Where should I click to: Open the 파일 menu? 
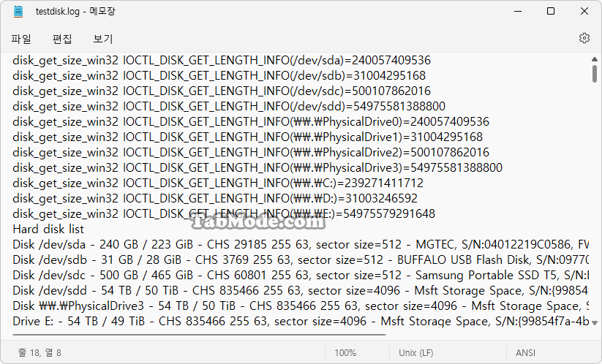tap(21, 39)
